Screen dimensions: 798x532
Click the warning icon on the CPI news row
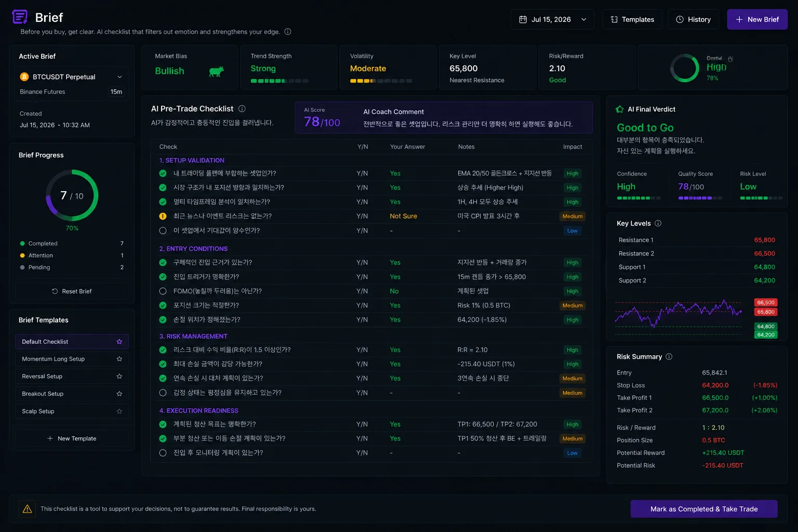click(163, 216)
